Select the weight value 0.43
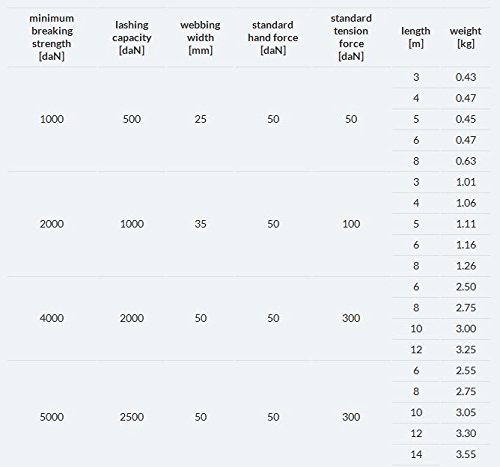Screen dimensions: 500x467 (466, 77)
